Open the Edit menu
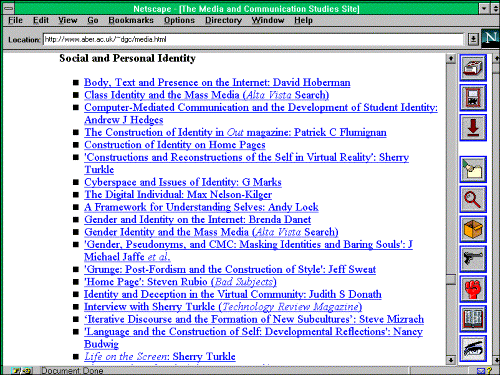The height and width of the screenshot is (375, 500). pyautogui.click(x=41, y=20)
